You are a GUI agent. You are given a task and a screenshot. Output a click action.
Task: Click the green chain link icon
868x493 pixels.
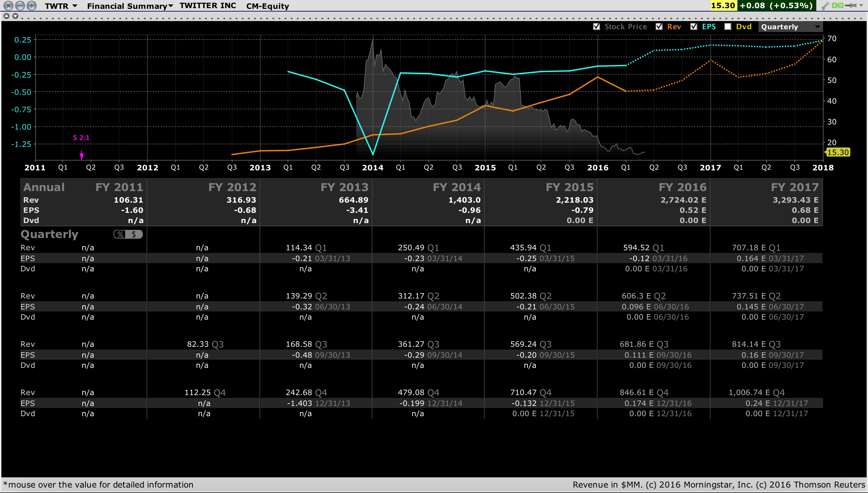tap(837, 5)
